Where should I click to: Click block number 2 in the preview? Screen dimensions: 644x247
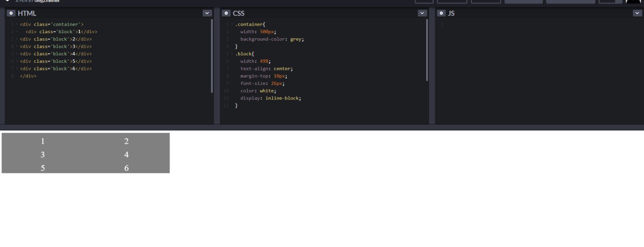point(126,141)
